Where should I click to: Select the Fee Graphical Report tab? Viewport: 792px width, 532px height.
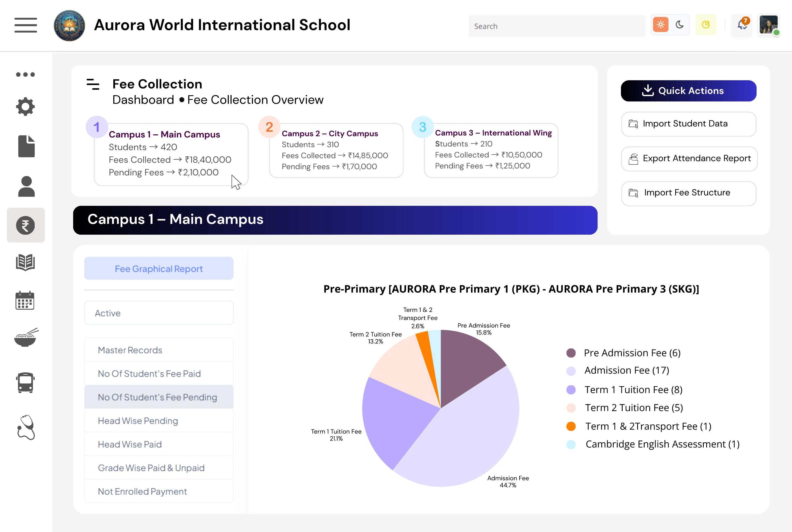click(x=158, y=268)
